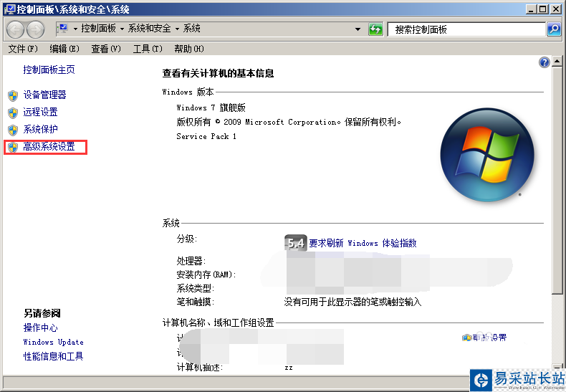The width and height of the screenshot is (566, 392).
Task: Click the search magnifier button
Action: point(554,29)
